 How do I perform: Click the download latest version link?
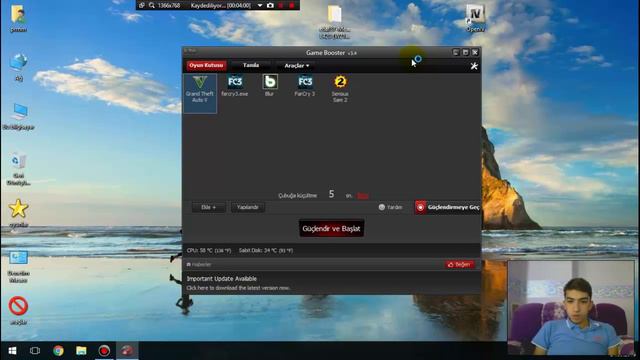pyautogui.click(x=238, y=288)
